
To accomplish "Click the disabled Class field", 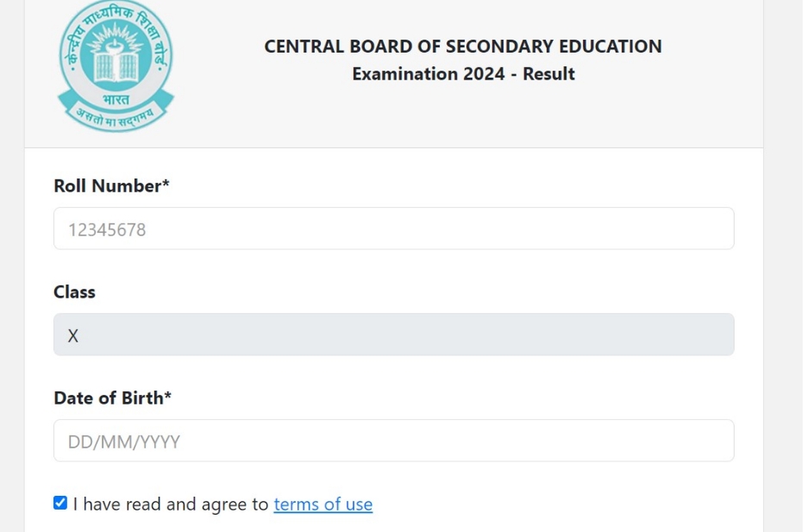I will 394,335.
